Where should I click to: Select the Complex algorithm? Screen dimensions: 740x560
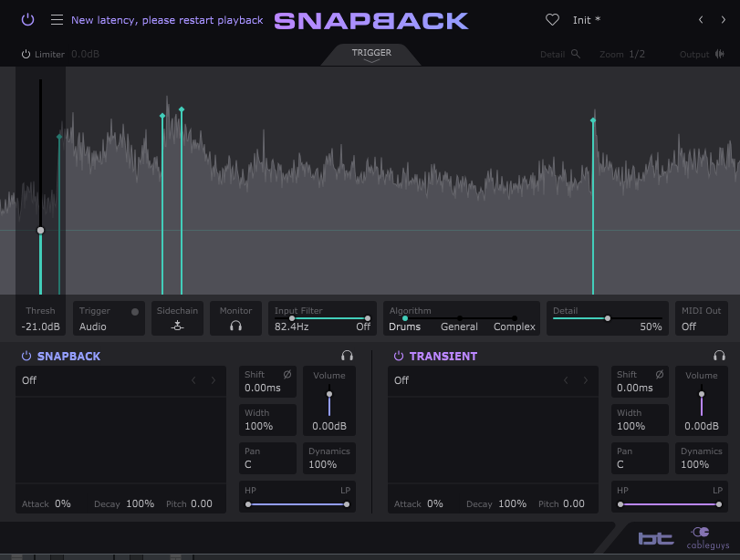point(515,327)
